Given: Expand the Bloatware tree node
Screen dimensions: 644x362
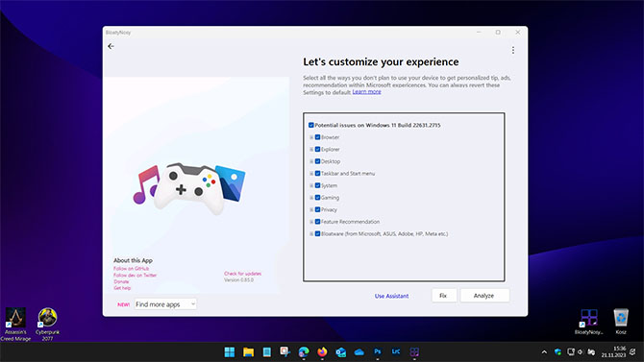Looking at the screenshot, I should click(x=311, y=233).
